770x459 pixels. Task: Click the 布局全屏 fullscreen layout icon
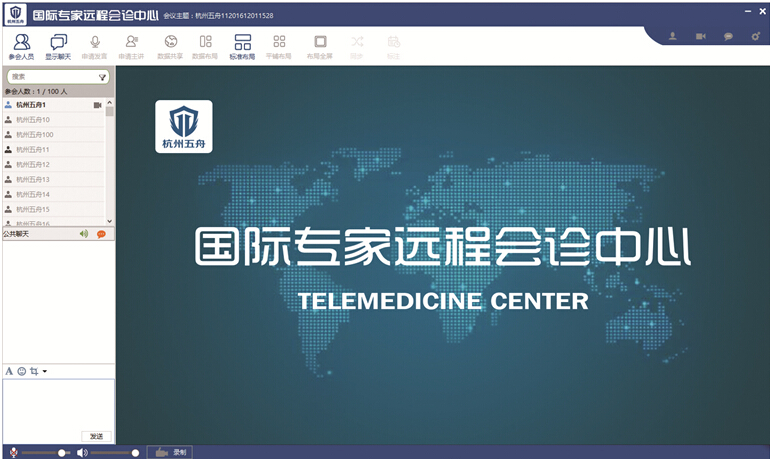pos(320,46)
